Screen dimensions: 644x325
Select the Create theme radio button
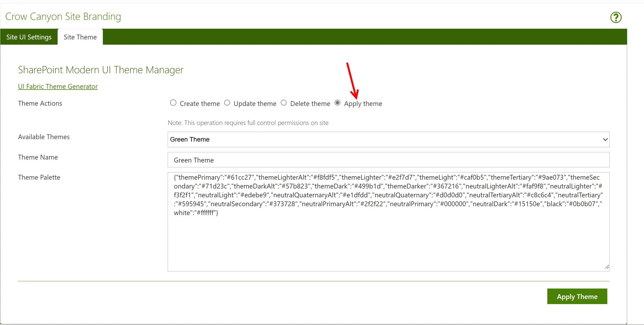coord(173,103)
